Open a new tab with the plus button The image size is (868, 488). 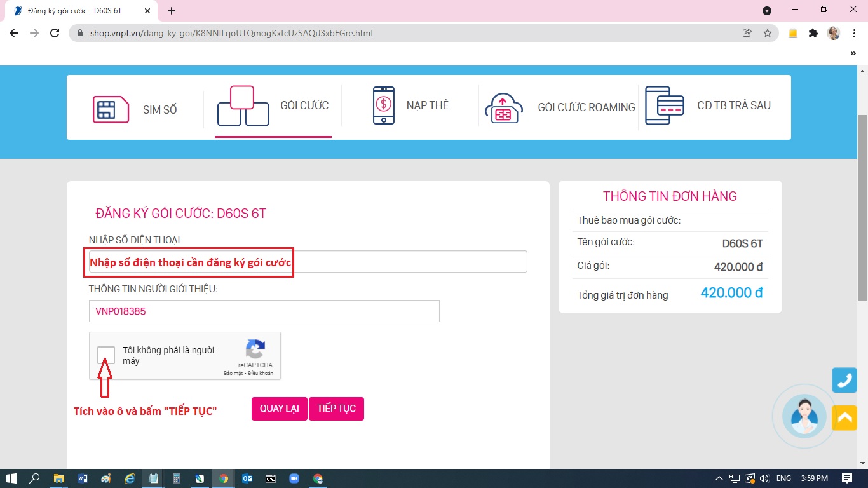coord(172,11)
